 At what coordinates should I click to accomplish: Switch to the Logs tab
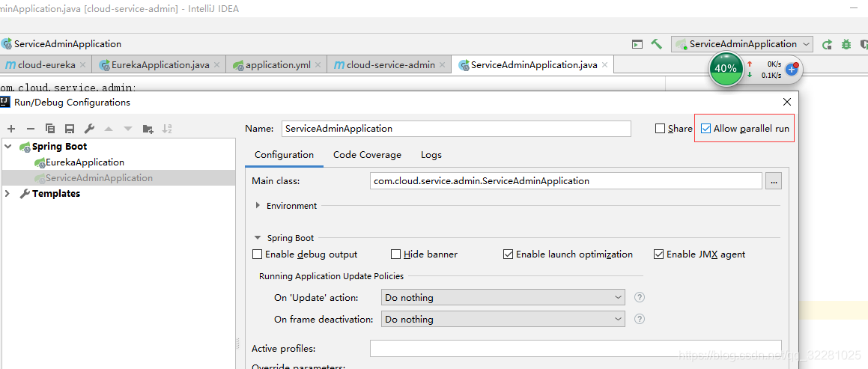click(x=431, y=155)
